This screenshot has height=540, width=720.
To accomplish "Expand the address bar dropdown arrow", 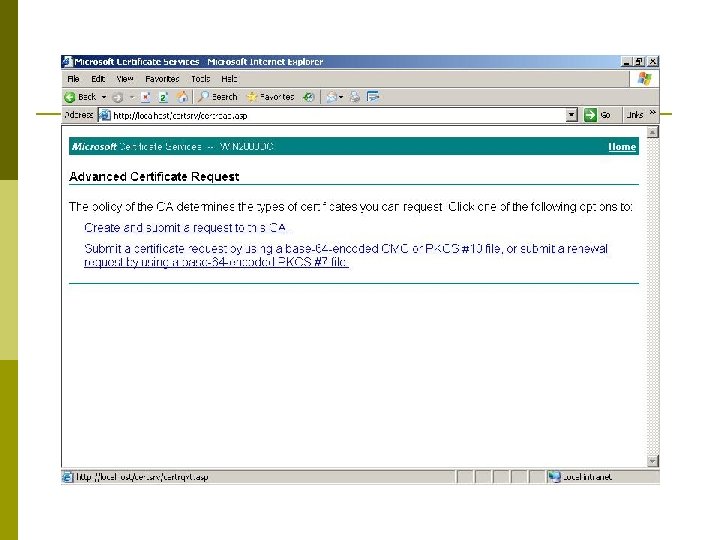I will pyautogui.click(x=571, y=115).
